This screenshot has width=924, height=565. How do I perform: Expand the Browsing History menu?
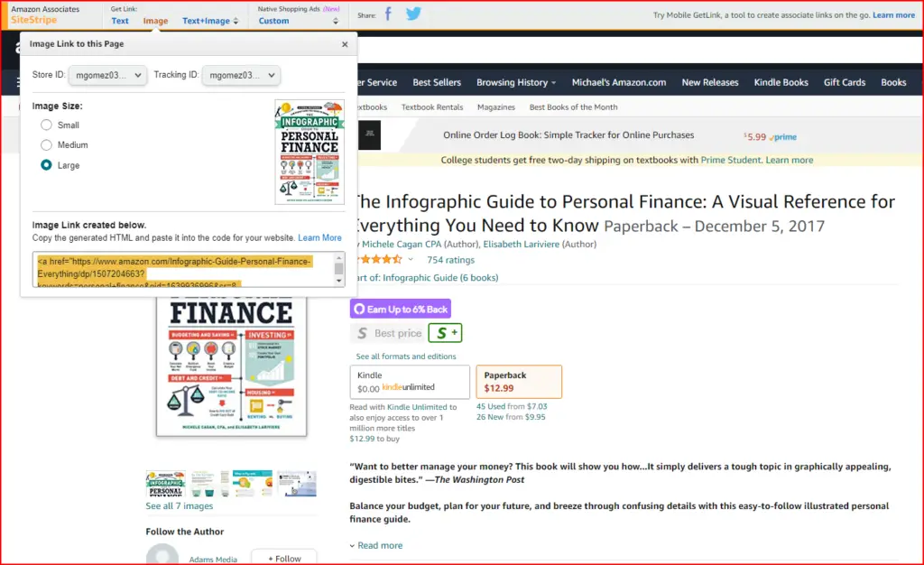(516, 82)
